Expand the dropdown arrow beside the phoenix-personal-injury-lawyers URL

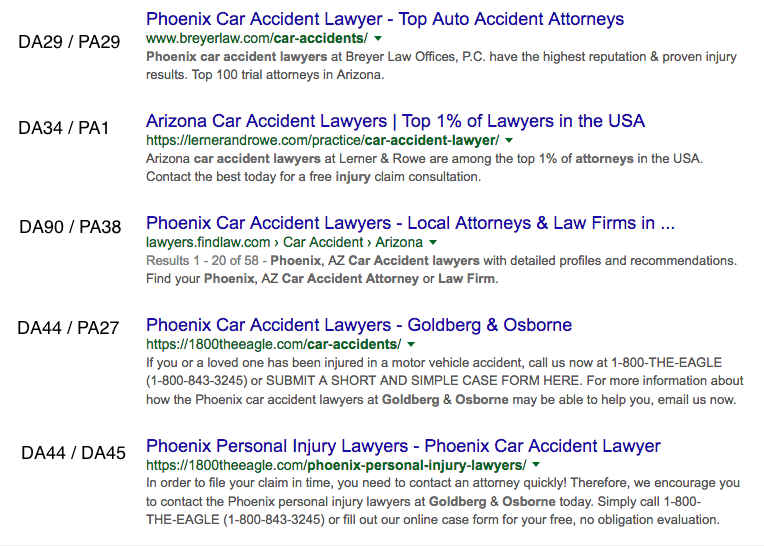point(536,465)
